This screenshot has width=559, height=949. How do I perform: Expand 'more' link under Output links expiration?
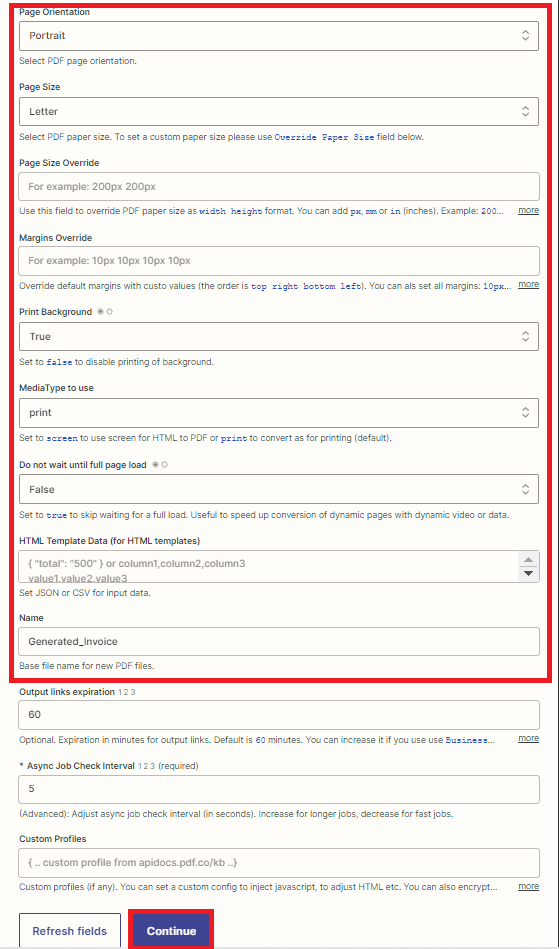(528, 738)
